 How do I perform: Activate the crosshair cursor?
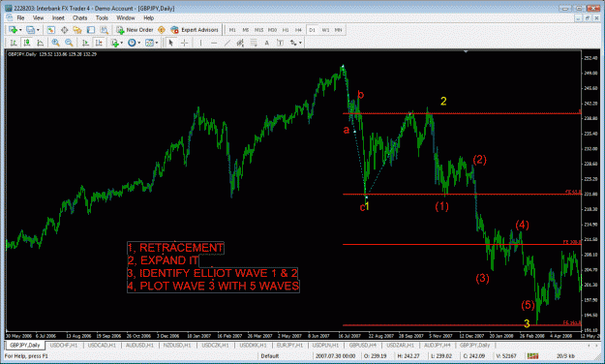click(x=185, y=43)
